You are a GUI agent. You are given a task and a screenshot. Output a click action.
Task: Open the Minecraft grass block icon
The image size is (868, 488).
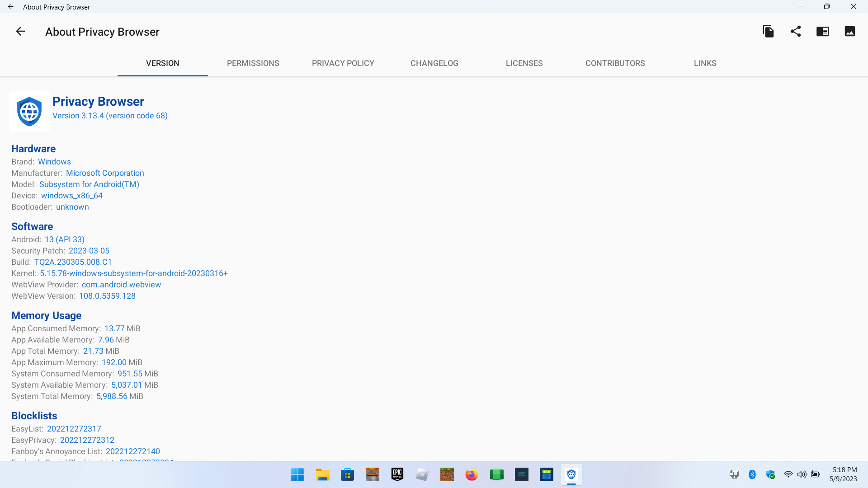[x=447, y=474]
